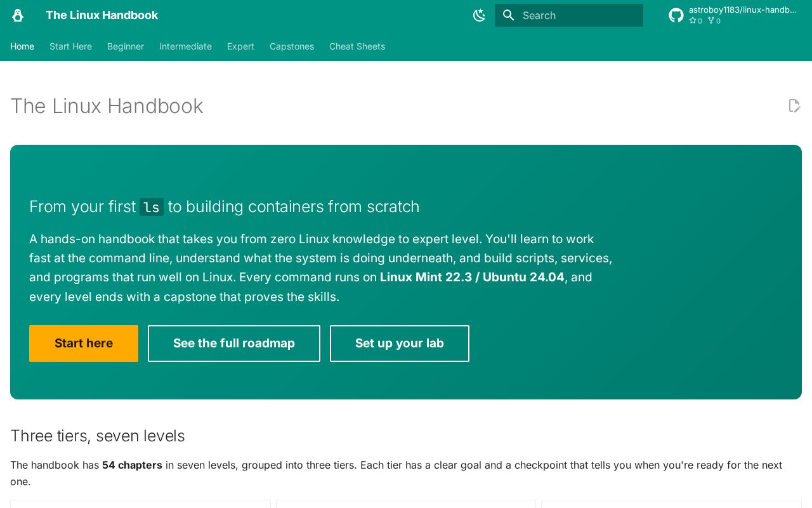The image size is (812, 508).
Task: Click the search magnifier icon
Action: tap(508, 15)
